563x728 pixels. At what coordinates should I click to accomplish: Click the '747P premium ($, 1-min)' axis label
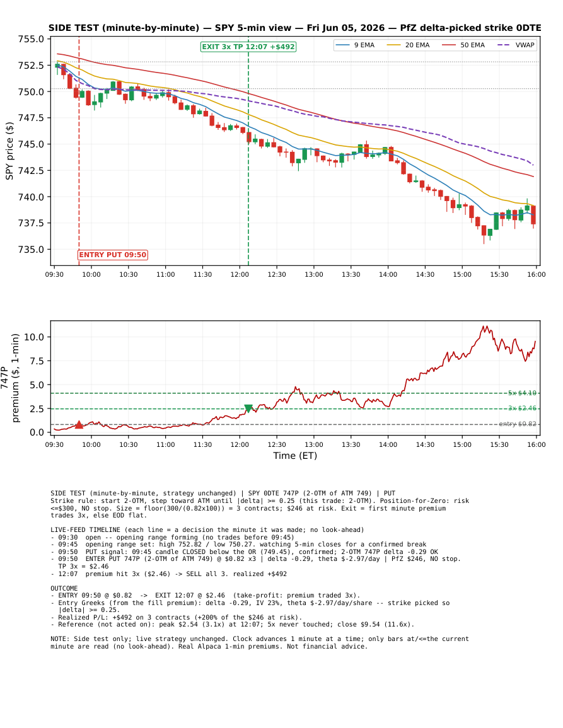pyautogui.click(x=9, y=378)
